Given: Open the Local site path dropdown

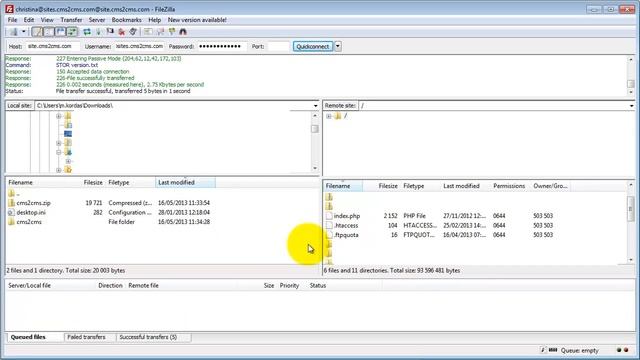Looking at the screenshot, I should click(x=316, y=106).
